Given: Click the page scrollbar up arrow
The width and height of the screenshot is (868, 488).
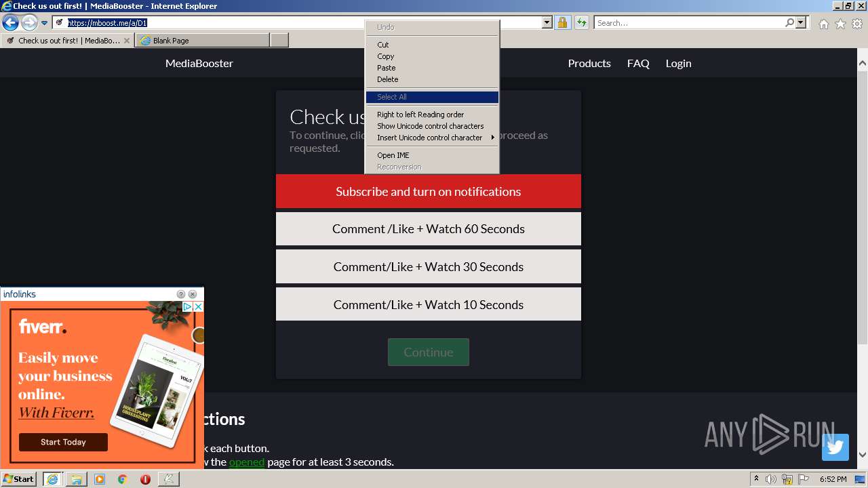Looking at the screenshot, I should (x=863, y=63).
